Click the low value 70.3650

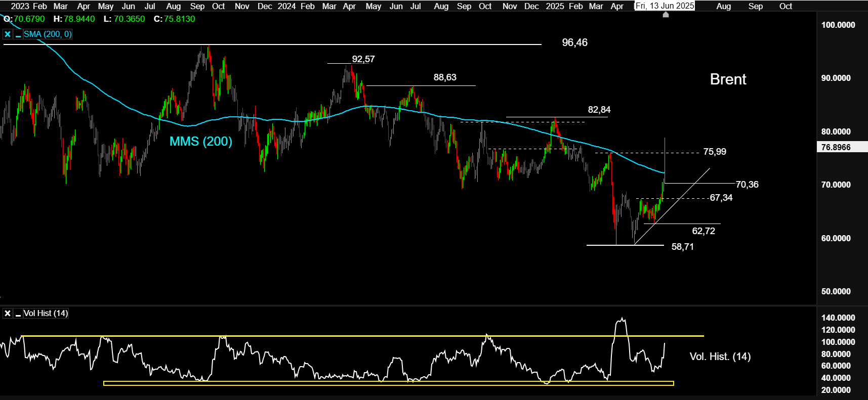point(129,19)
